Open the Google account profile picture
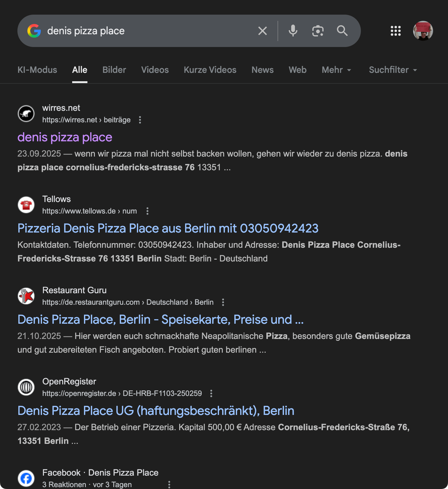 click(x=423, y=31)
